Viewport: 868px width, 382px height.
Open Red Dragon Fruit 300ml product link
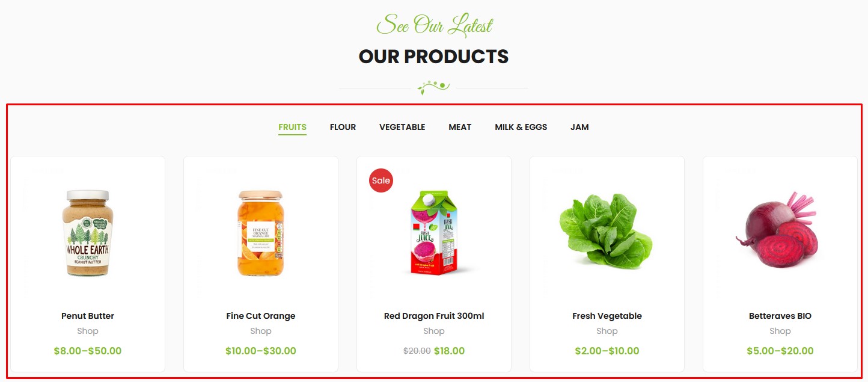(434, 316)
